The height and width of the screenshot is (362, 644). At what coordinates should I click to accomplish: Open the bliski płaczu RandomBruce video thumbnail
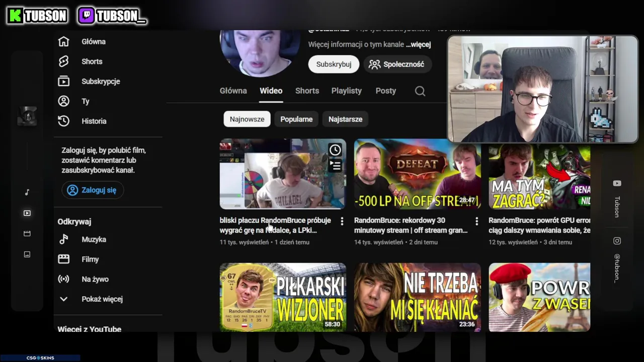[x=283, y=174]
